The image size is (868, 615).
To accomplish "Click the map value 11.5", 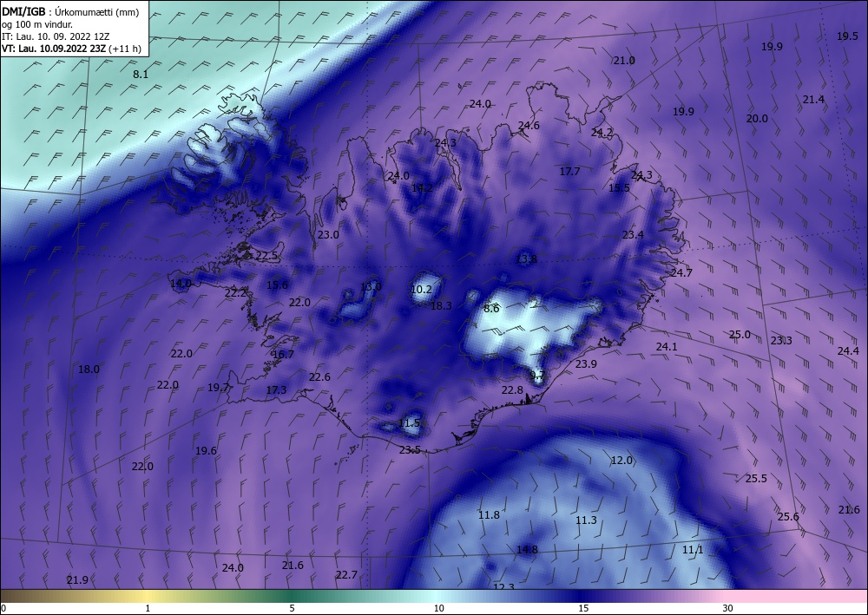I will pyautogui.click(x=409, y=423).
